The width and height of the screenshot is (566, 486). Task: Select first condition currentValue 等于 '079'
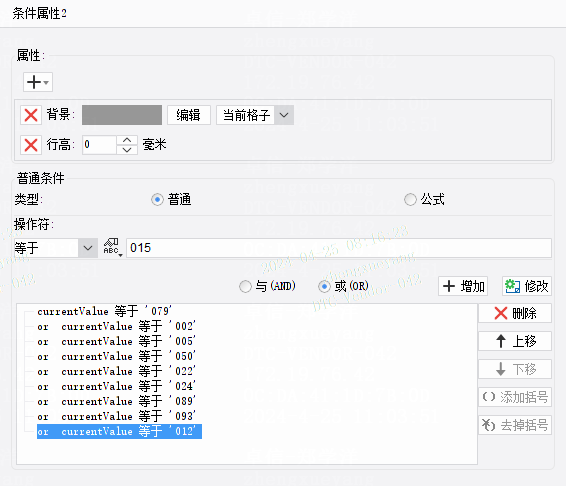coord(105,311)
